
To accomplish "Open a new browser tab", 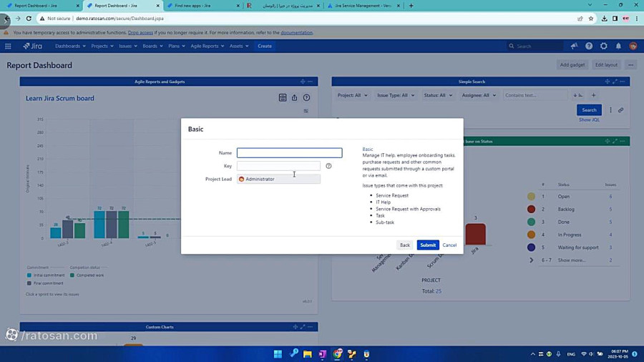I will [411, 6].
